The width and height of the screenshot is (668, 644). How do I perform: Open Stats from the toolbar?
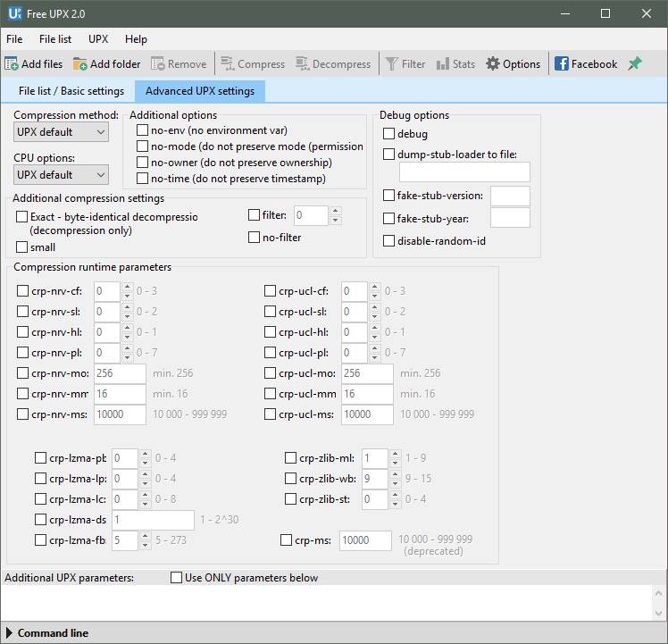pyautogui.click(x=443, y=64)
